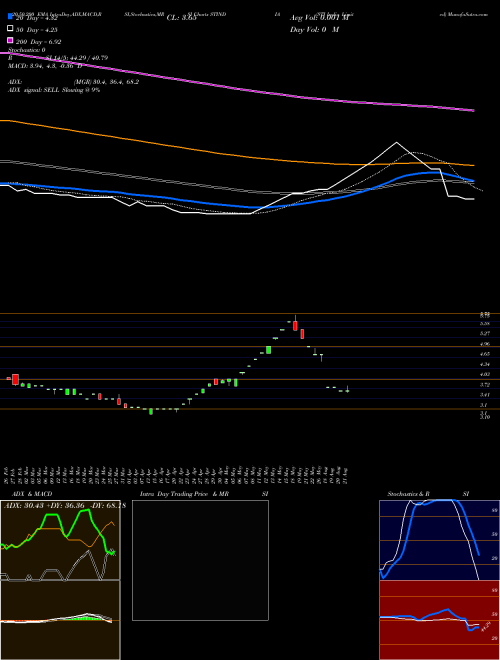Click the red candlestick at the price peak

coord(295,325)
